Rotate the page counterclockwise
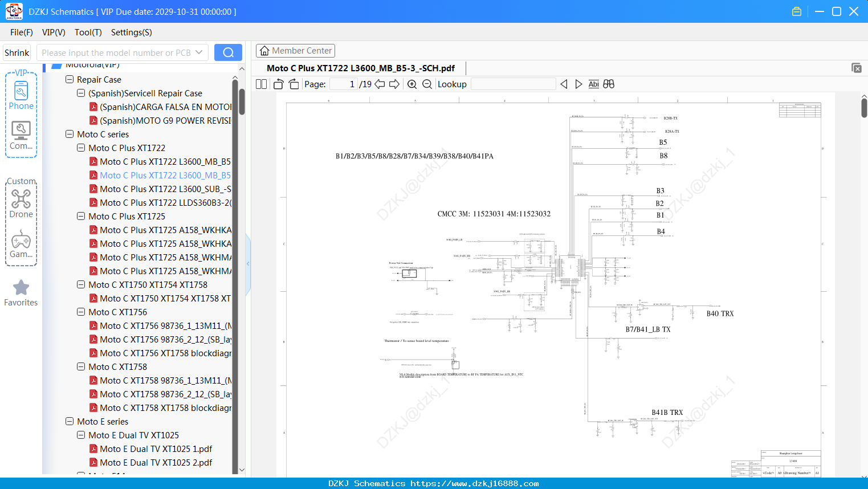This screenshot has height=489, width=868. [x=278, y=84]
